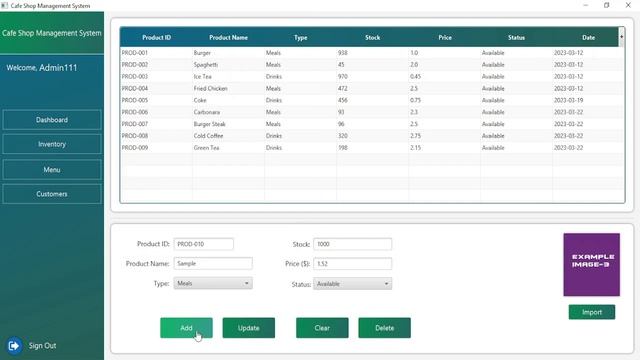Sort by the Status column header
The image size is (640, 360).
[516, 38]
